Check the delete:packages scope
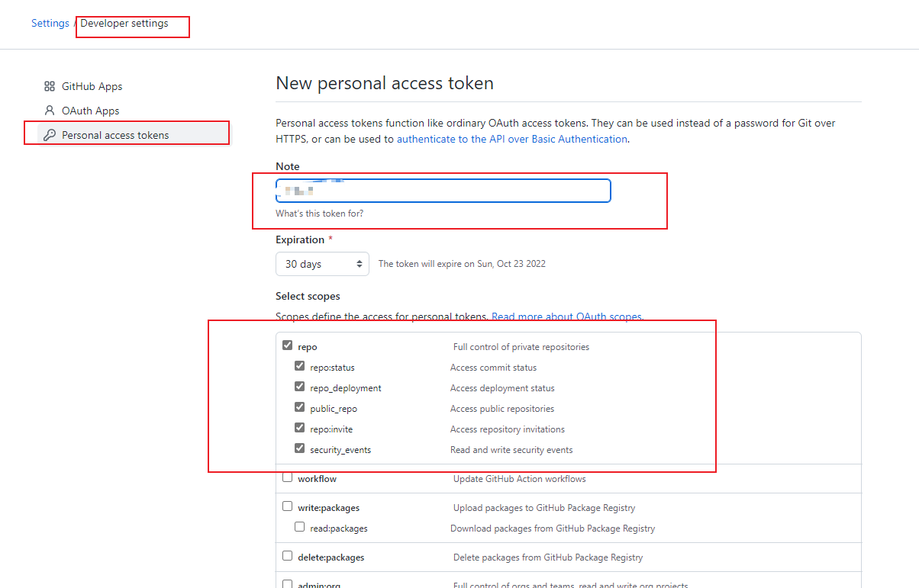Viewport: 919px width, 588px height. pos(288,556)
